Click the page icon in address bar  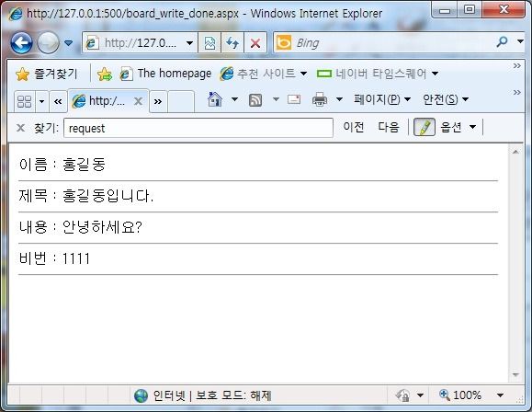[x=92, y=43]
